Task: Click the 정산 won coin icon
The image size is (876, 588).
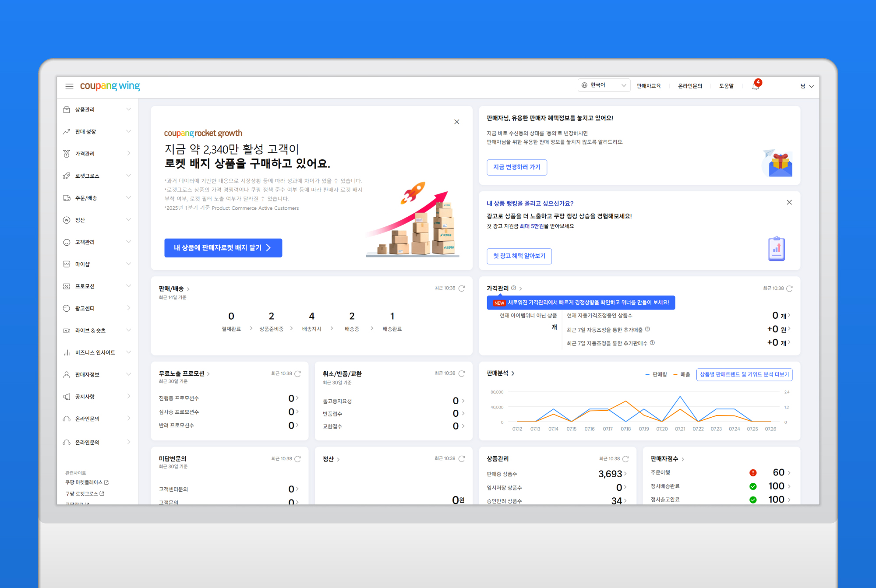Action: pyautogui.click(x=67, y=220)
